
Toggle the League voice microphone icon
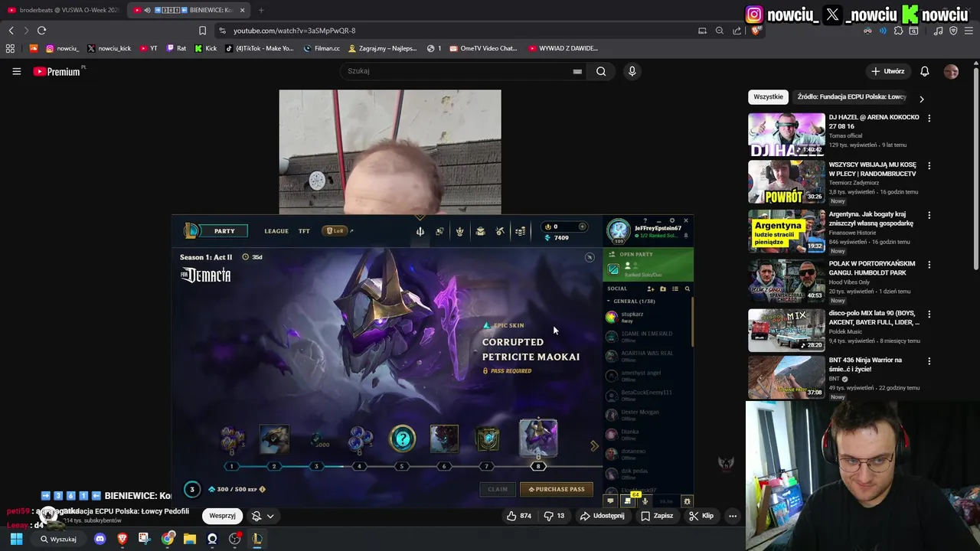point(645,501)
